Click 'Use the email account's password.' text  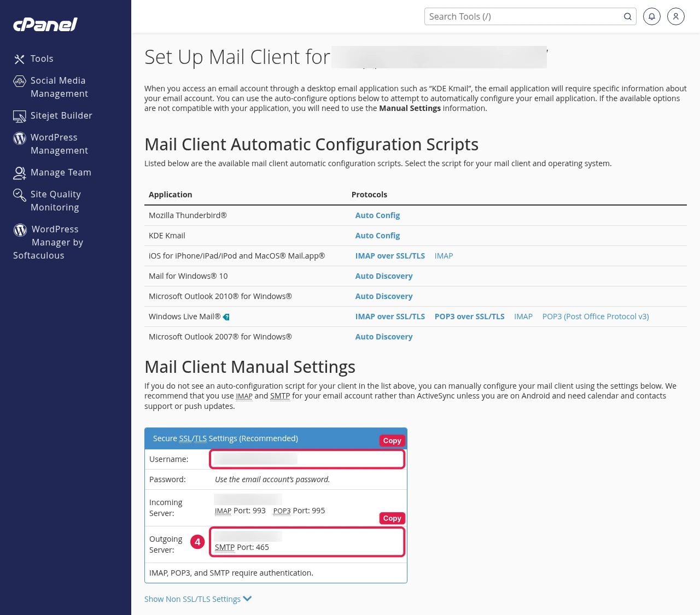[x=272, y=479]
